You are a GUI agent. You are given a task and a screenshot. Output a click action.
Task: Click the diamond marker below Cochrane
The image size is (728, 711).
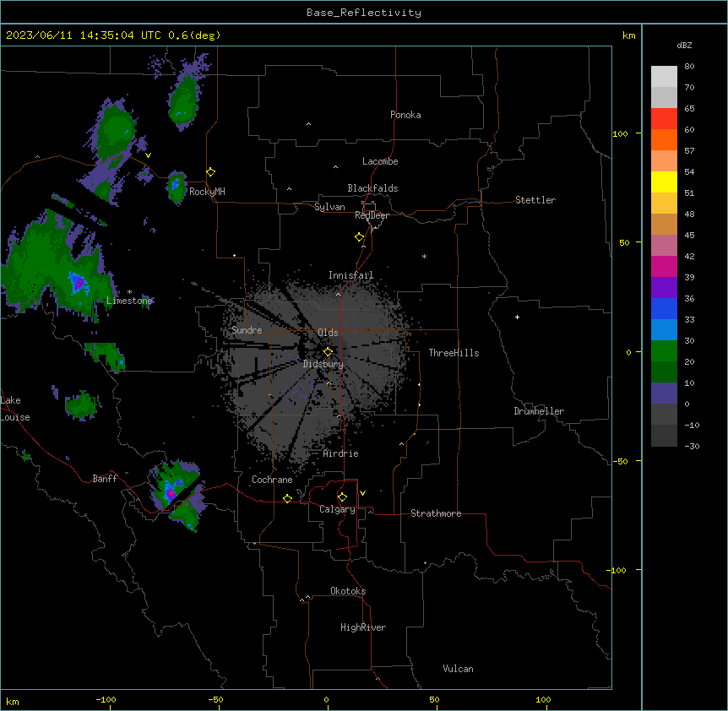pos(287,498)
